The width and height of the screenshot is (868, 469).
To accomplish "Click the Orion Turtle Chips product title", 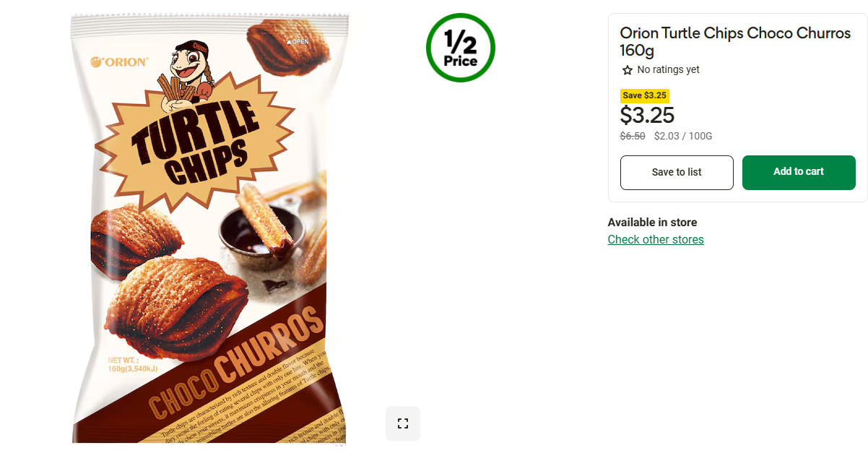I will point(735,41).
